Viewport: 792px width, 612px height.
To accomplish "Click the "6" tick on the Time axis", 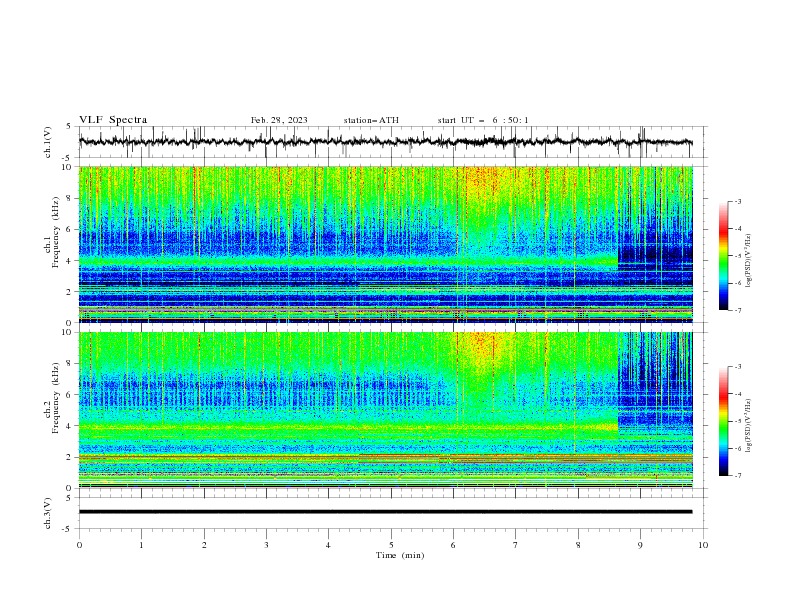I will [454, 545].
